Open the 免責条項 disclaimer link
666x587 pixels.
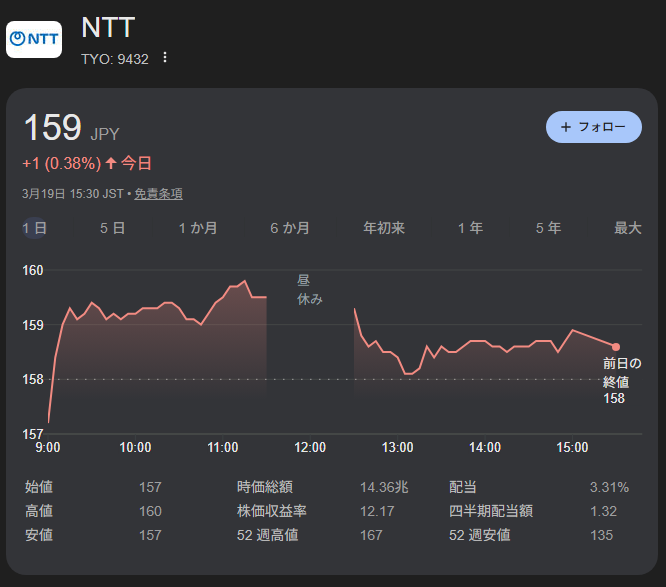point(158,194)
